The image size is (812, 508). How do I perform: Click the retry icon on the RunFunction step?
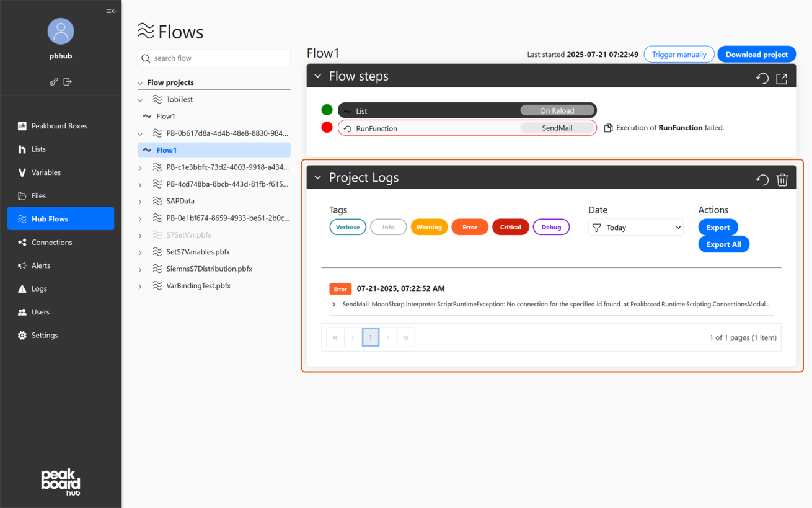tap(347, 128)
